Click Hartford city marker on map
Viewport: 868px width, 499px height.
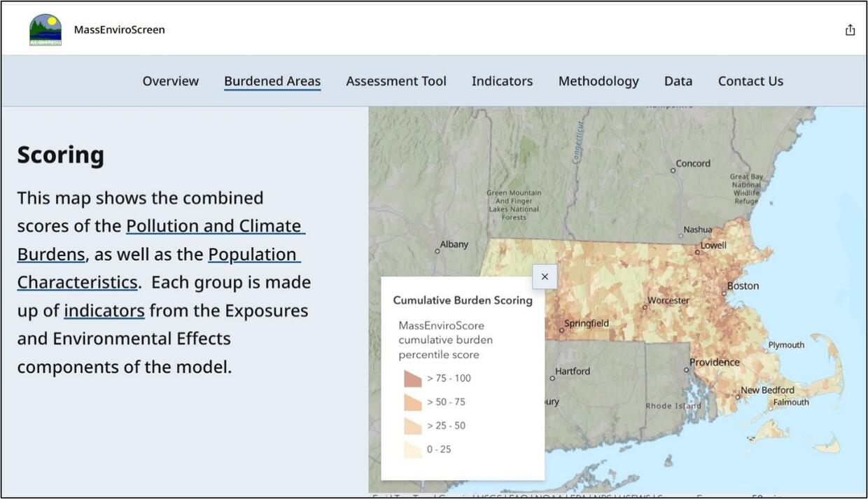tap(552, 378)
